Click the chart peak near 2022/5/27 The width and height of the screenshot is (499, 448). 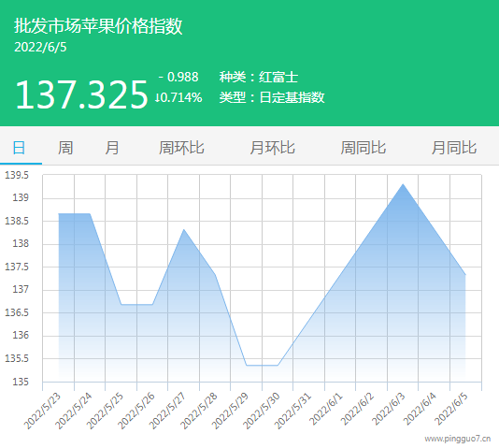(x=184, y=229)
